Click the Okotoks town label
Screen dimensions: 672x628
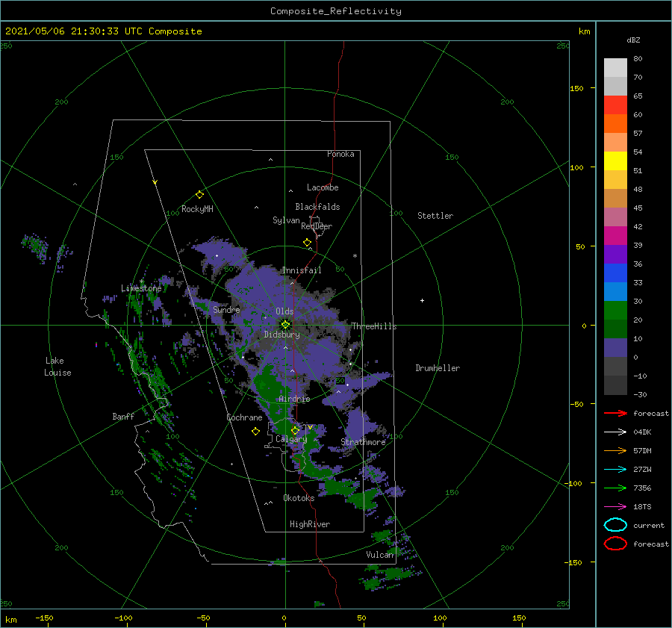tap(299, 498)
